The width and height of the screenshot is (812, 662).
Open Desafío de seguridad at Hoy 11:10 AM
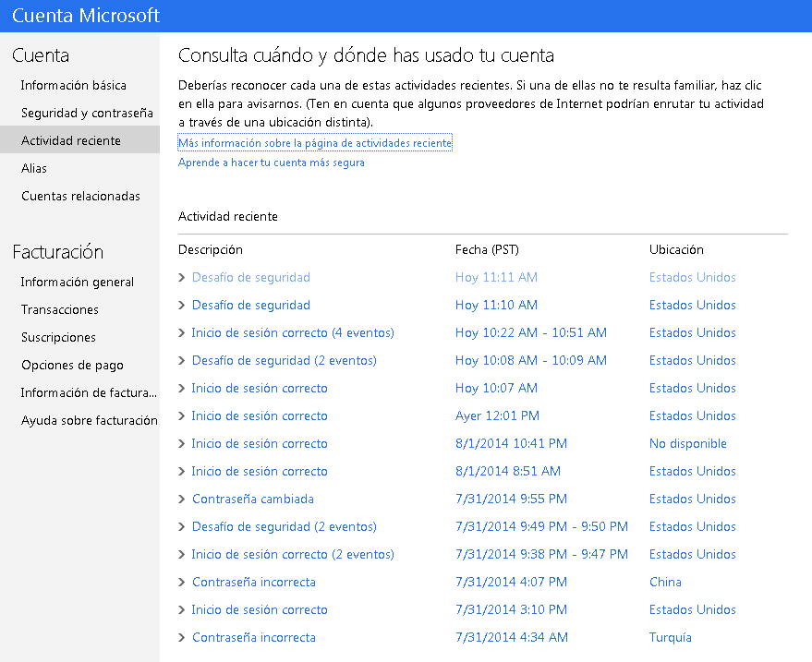[251, 306]
